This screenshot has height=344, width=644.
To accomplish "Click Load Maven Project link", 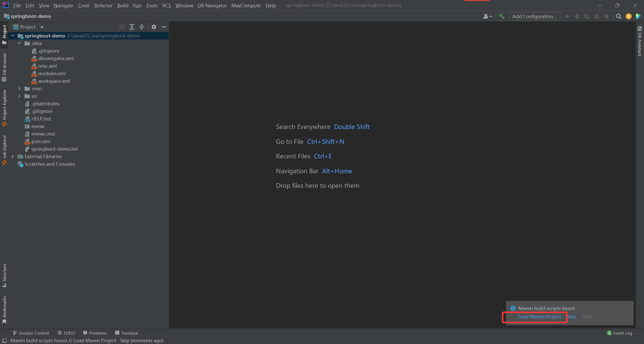I will [x=539, y=317].
